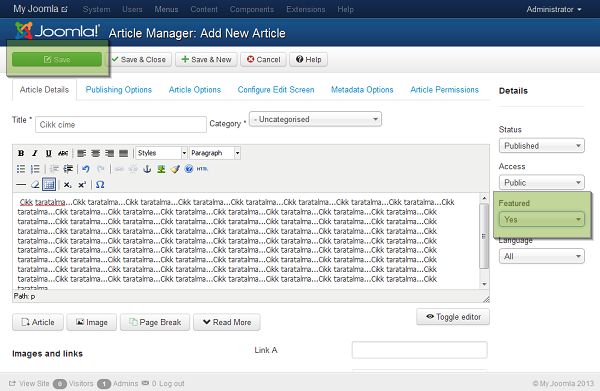Remove the link with the unlink icon
The width and height of the screenshot is (600, 391).
tap(133, 169)
